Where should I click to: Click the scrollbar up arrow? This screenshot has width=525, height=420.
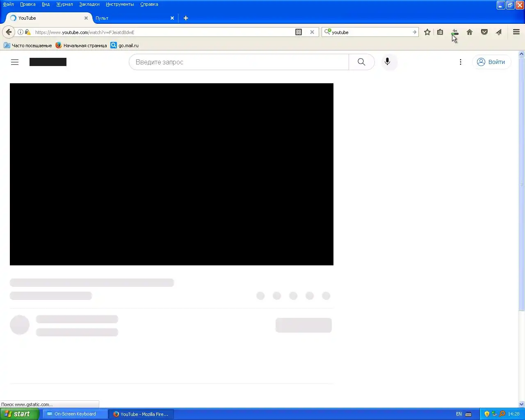[522, 54]
